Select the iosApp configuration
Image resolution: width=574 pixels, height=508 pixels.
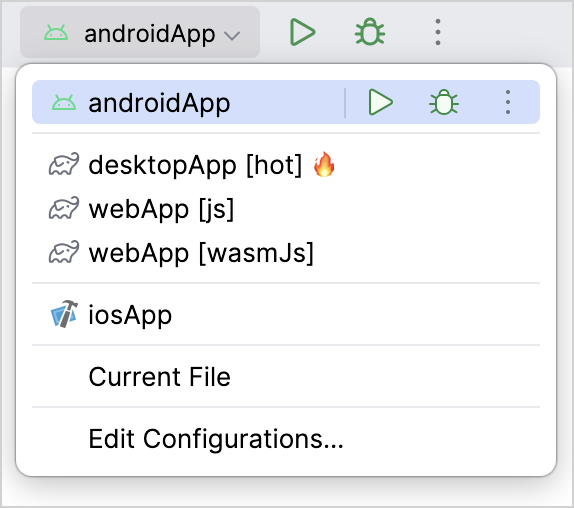(x=286, y=315)
